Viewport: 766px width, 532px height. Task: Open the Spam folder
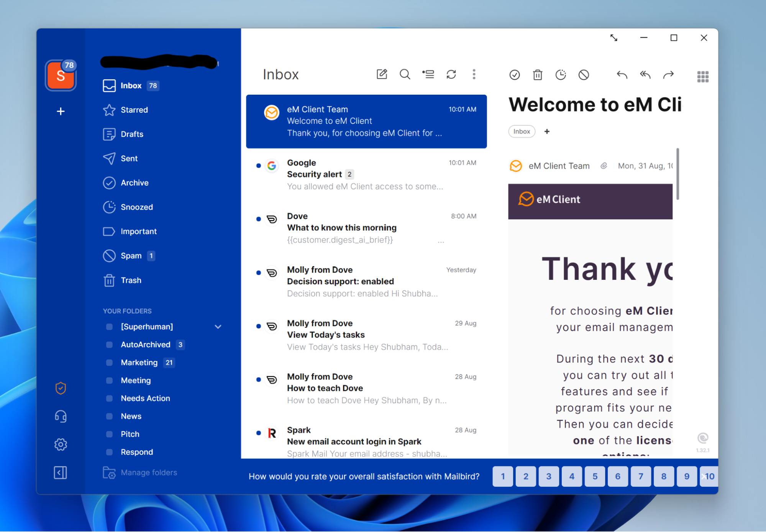tap(129, 256)
